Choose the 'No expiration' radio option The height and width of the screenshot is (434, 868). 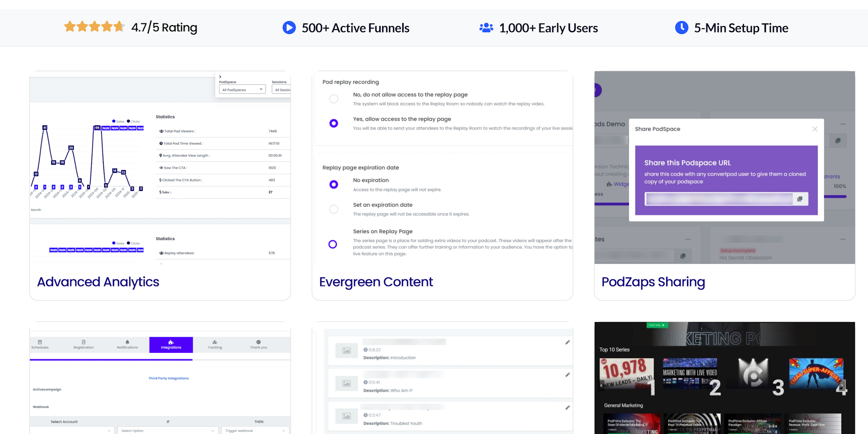(x=334, y=184)
